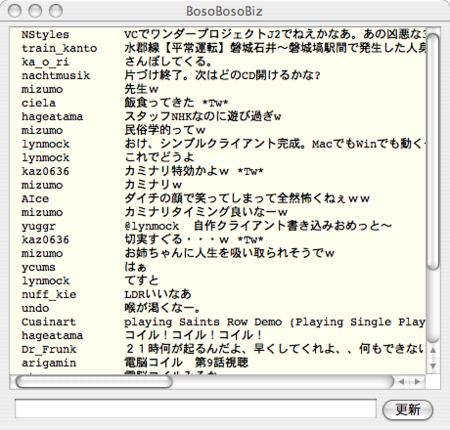The height and width of the screenshot is (430, 450).
Task: Click the @lynmock mention in yuggr's message
Action: click(x=152, y=226)
